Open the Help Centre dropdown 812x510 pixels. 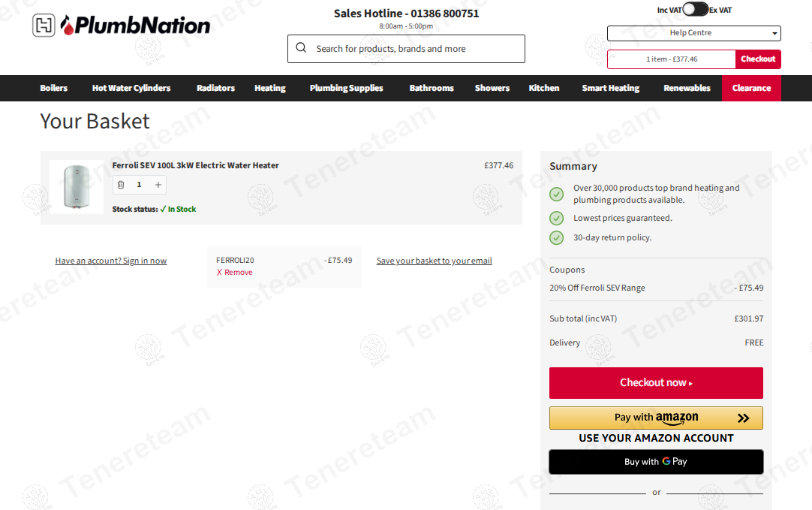(x=693, y=33)
